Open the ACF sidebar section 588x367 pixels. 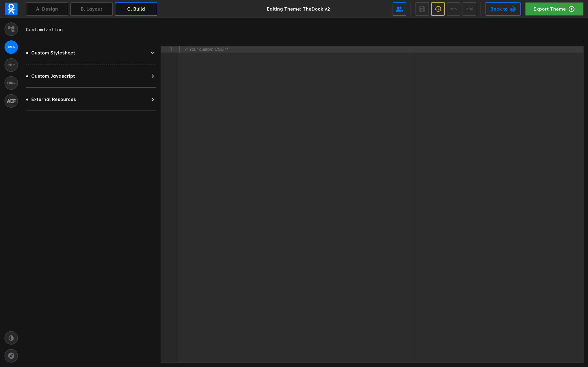pyautogui.click(x=11, y=101)
